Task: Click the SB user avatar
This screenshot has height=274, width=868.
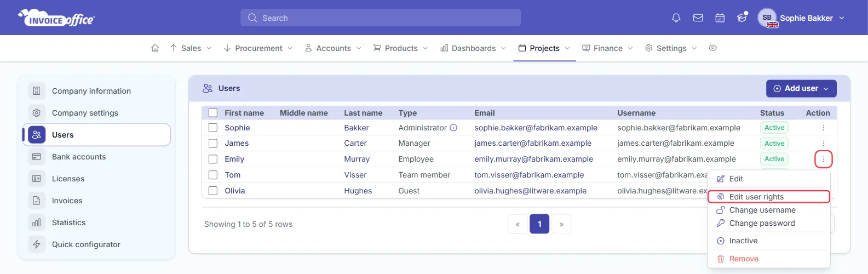Action: point(767,18)
